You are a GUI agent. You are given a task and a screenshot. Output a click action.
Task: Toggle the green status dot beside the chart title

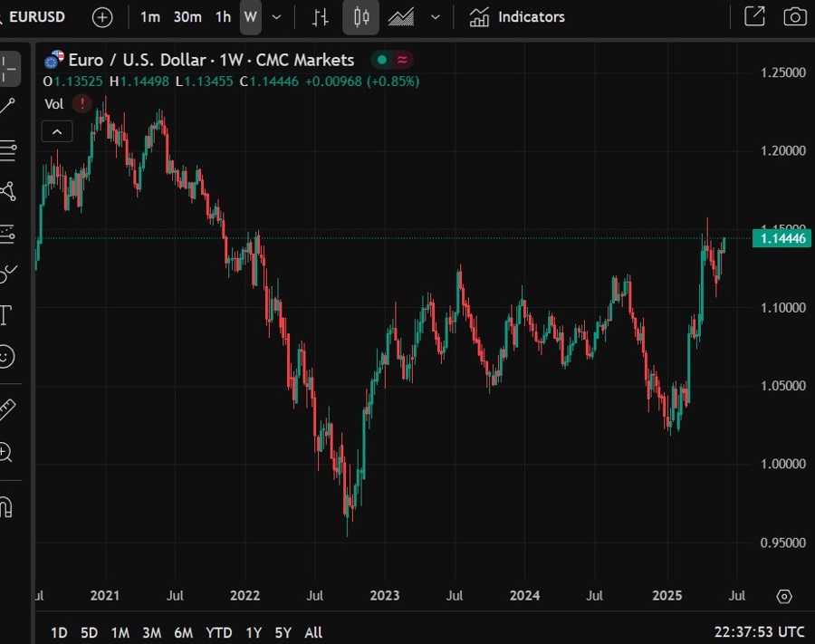[381, 59]
